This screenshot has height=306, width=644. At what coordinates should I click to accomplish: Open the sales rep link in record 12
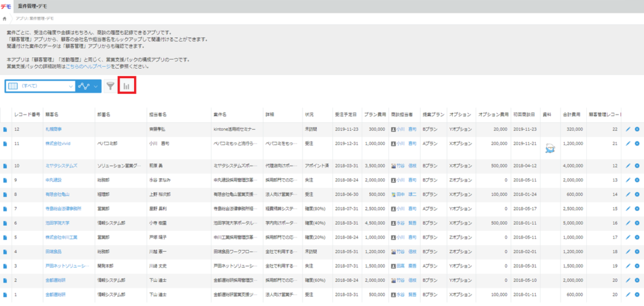407,129
